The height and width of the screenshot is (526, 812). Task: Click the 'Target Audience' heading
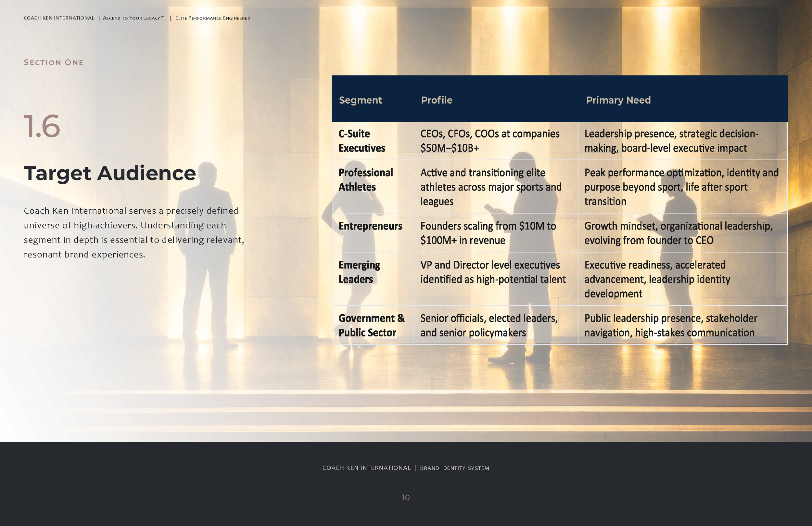(110, 173)
